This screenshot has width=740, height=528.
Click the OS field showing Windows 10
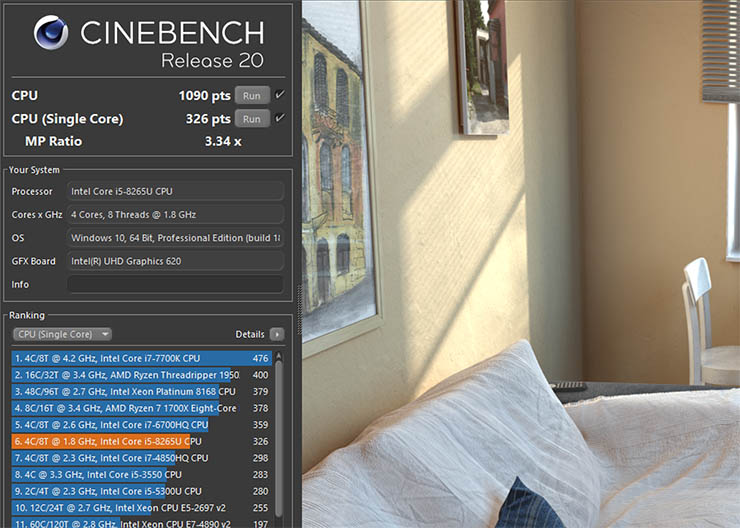point(175,238)
